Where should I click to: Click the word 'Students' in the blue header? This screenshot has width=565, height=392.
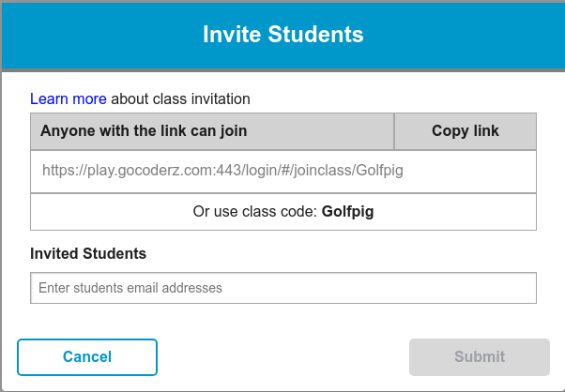click(x=314, y=36)
